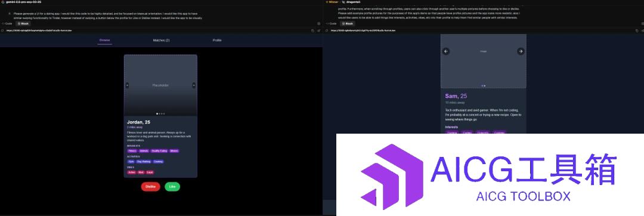The width and height of the screenshot is (644, 216).
Task: Click the Dog Walking activity tag
Action: 144,161
